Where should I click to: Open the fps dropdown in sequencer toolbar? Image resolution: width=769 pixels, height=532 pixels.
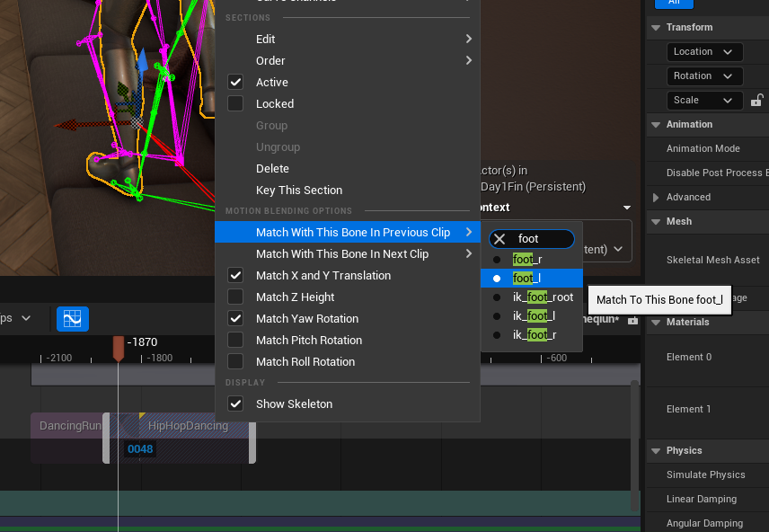pyautogui.click(x=14, y=318)
